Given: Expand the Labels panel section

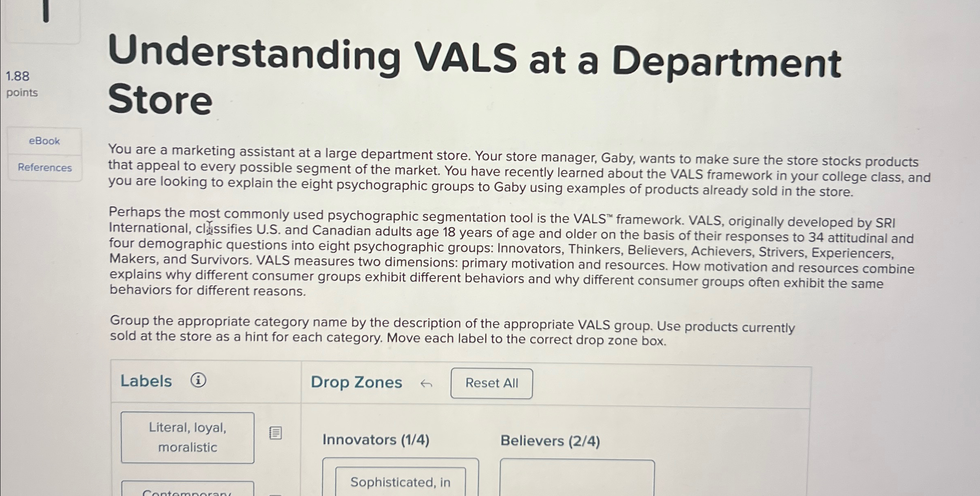Looking at the screenshot, I should (x=147, y=381).
